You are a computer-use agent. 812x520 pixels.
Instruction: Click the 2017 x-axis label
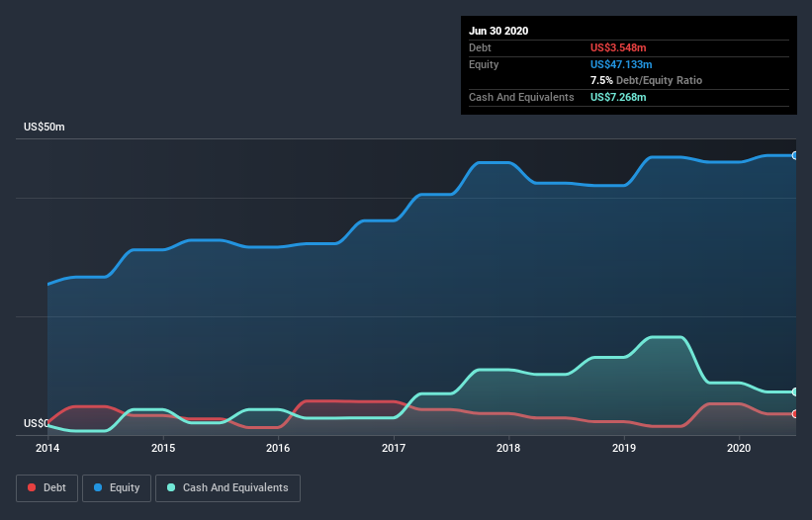394,448
